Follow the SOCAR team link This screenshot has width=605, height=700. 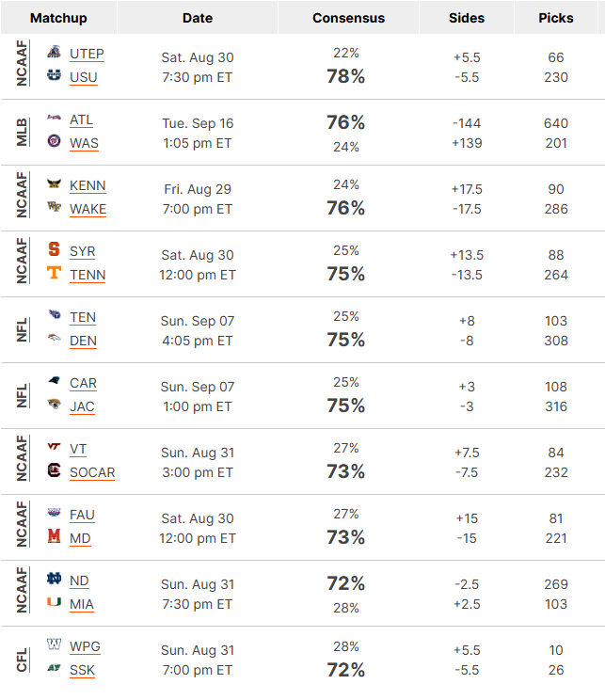(x=92, y=472)
